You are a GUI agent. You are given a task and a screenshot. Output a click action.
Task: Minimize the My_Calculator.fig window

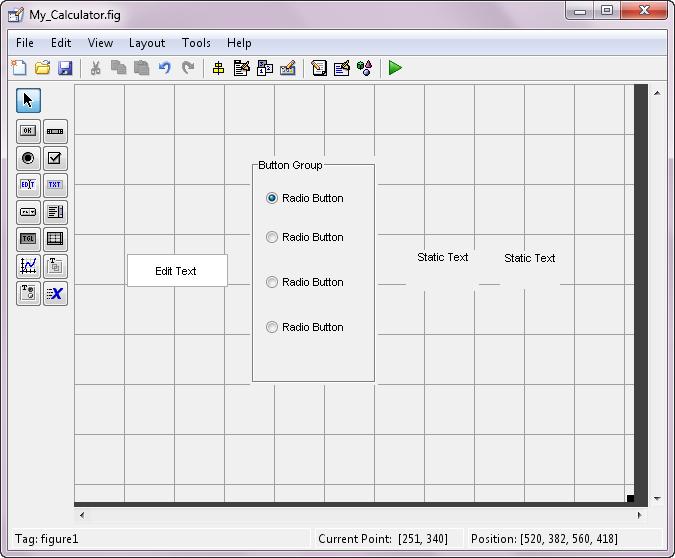pos(580,10)
